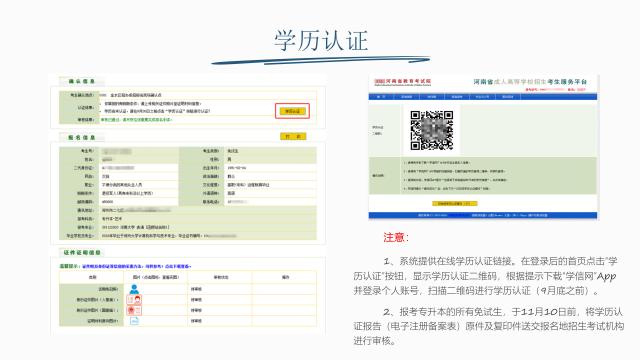This screenshot has height=360, width=640.
Task: Select the third tab in blue navigation bar
Action: point(432,97)
